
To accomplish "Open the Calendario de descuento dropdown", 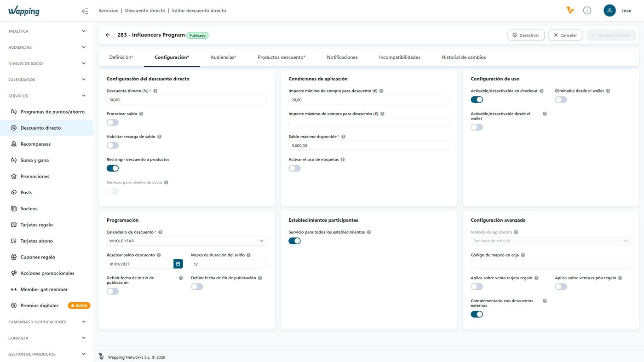I will (187, 241).
